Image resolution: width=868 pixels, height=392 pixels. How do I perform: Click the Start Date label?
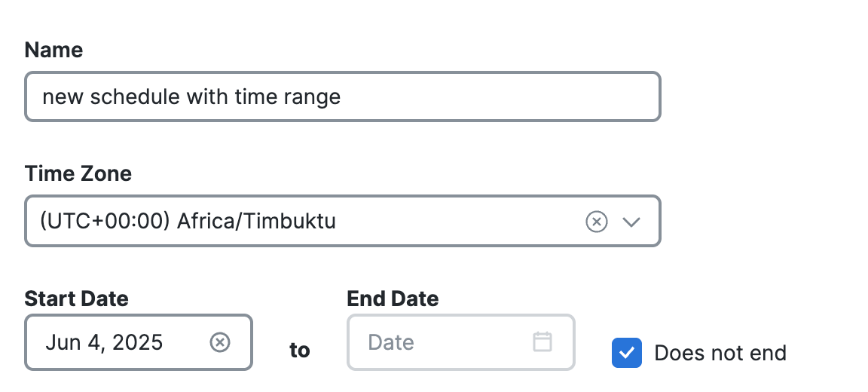click(76, 299)
